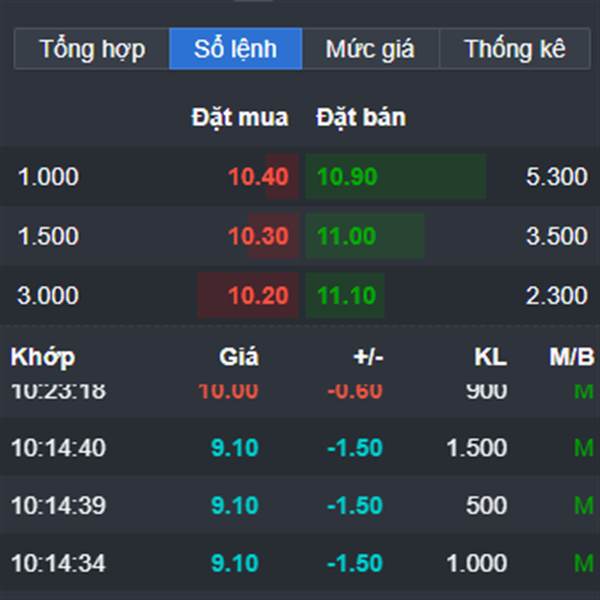Click the KL column header
Image resolution: width=600 pixels, height=600 pixels.
point(490,357)
